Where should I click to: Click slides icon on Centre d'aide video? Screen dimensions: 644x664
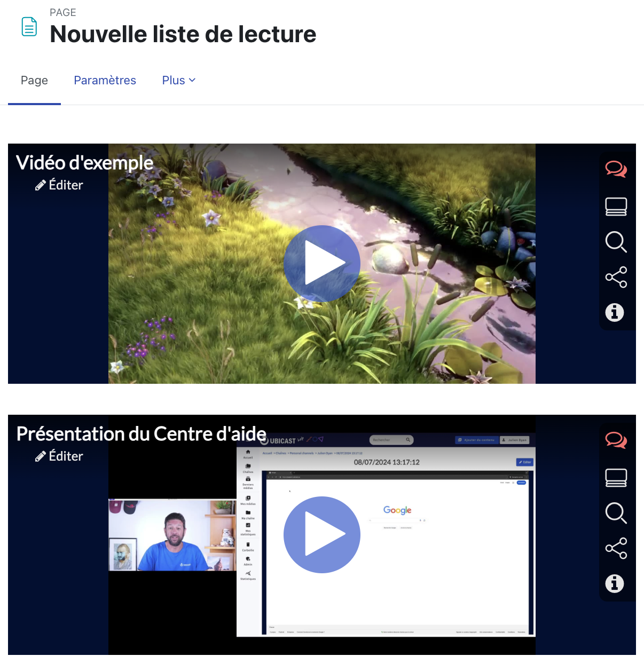pyautogui.click(x=616, y=478)
